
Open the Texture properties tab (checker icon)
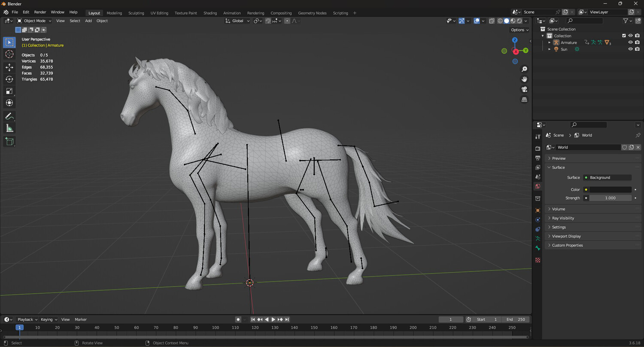(x=538, y=260)
